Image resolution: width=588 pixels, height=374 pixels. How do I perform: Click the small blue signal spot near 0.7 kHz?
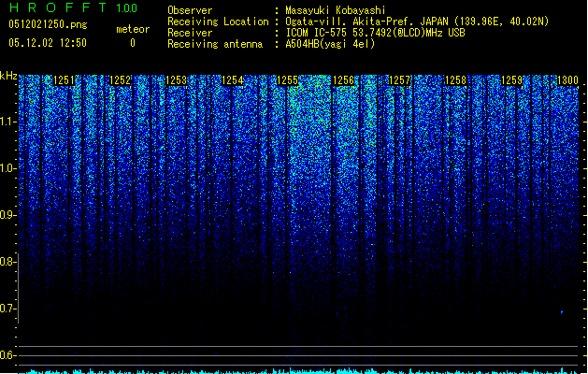pyautogui.click(x=562, y=312)
